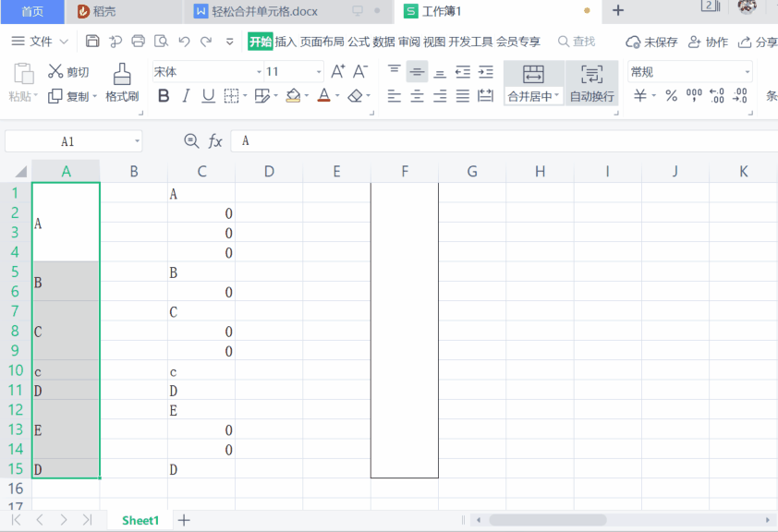The image size is (778, 532).
Task: Click the percent style icon
Action: point(671,96)
